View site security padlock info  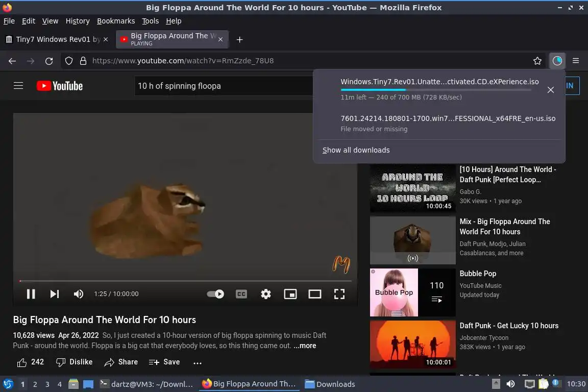[83, 61]
